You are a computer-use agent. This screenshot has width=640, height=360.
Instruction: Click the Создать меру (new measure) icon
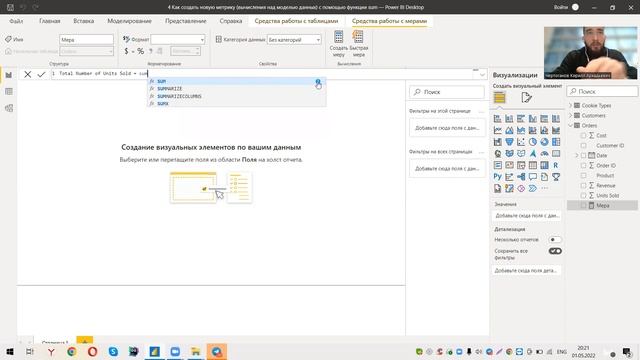338,37
